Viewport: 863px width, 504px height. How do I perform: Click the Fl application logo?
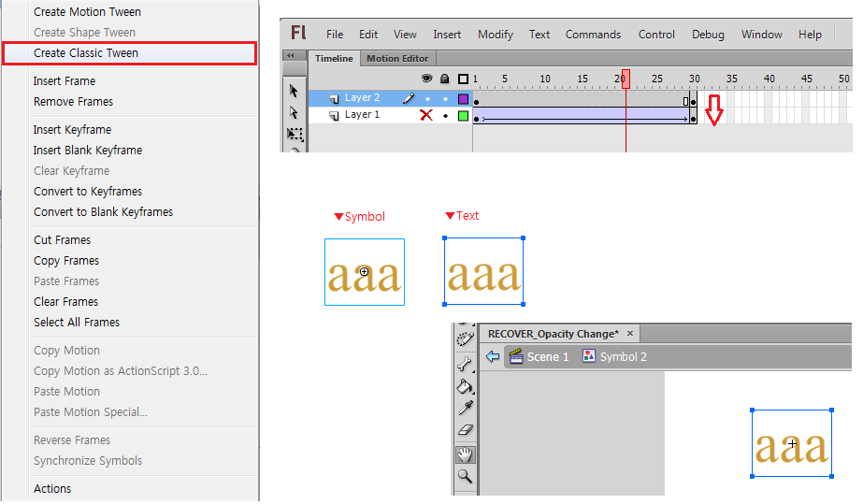[x=298, y=33]
